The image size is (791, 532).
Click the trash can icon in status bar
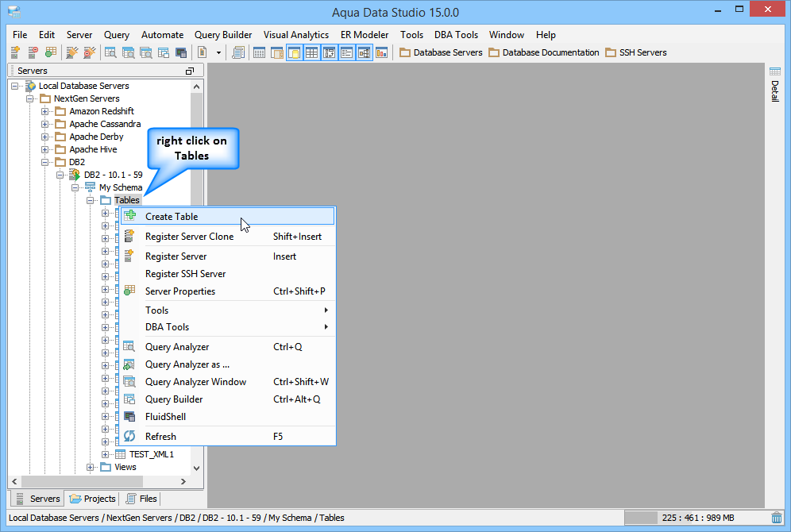click(x=777, y=518)
